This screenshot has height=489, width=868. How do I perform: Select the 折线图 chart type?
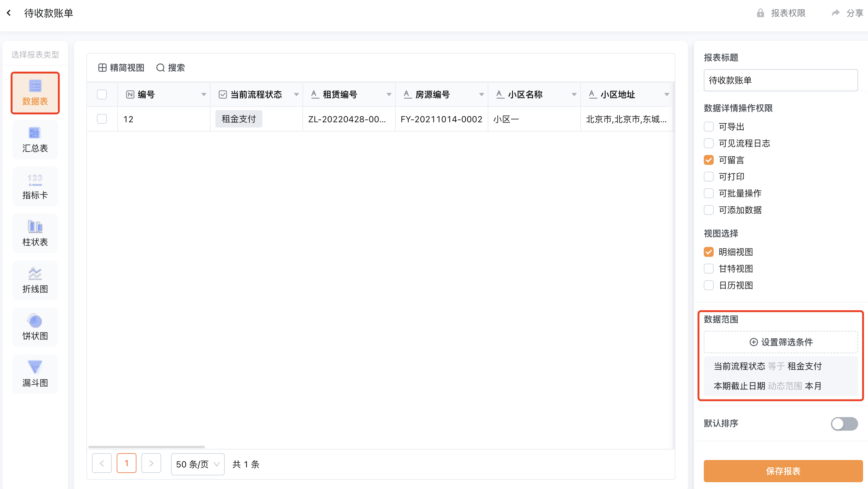[35, 280]
